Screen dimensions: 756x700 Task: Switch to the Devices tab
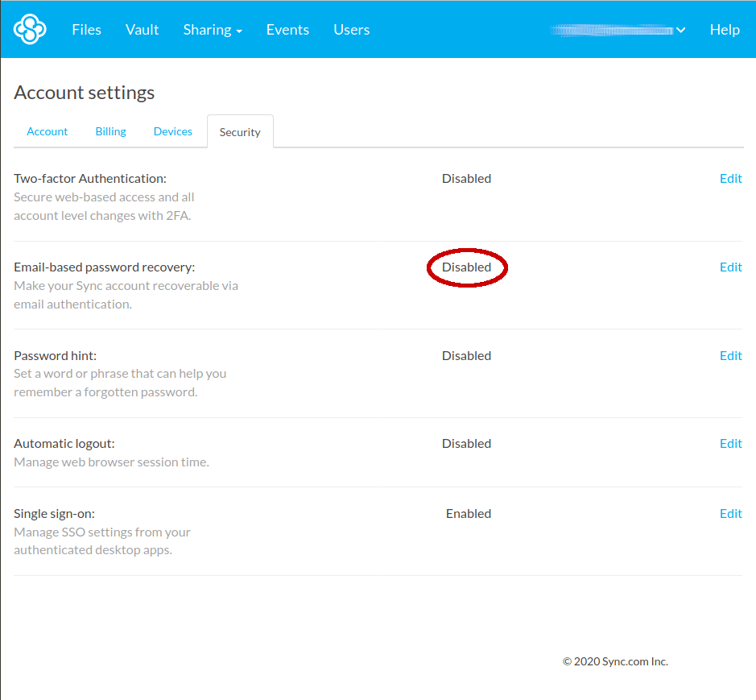[x=172, y=131]
